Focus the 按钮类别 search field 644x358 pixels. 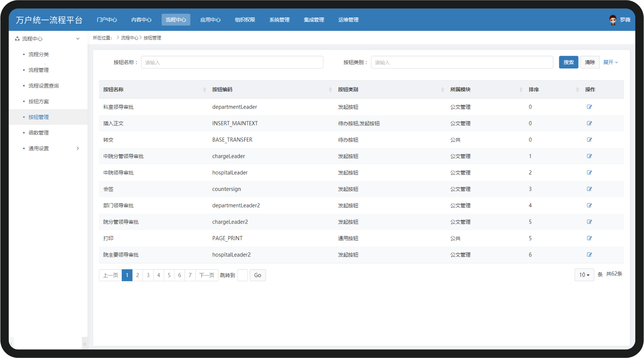(462, 62)
